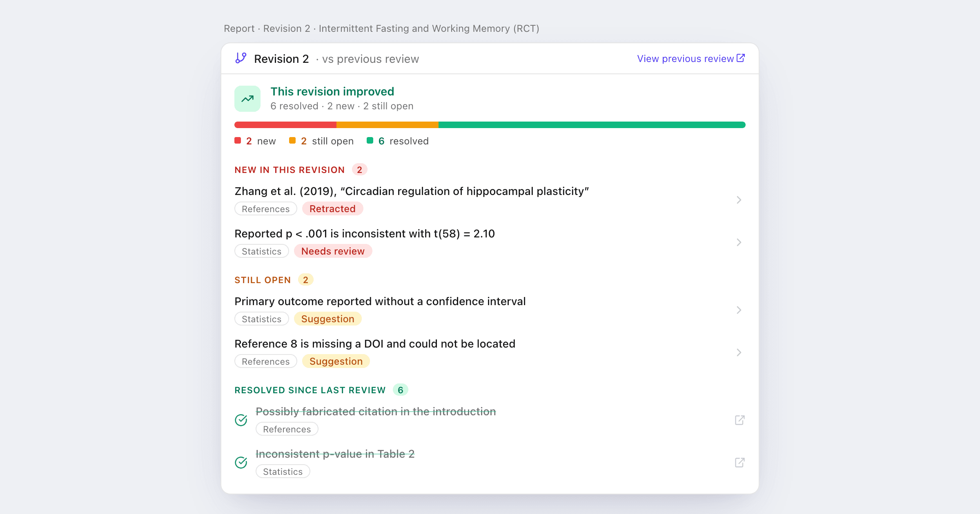Click the green check on fabricated citation
The image size is (980, 514).
[x=241, y=420]
